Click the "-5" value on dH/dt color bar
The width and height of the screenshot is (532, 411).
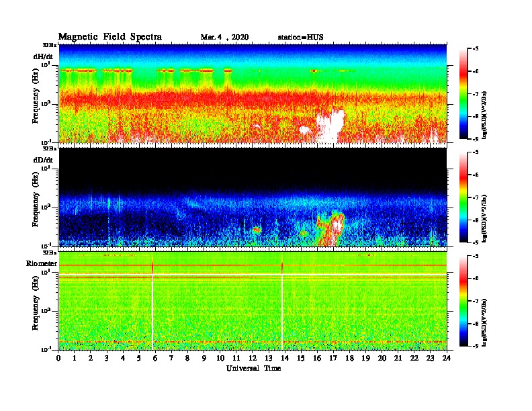click(475, 49)
